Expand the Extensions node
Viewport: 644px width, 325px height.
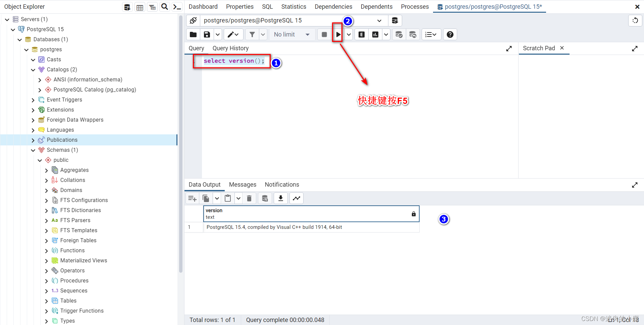click(x=33, y=110)
